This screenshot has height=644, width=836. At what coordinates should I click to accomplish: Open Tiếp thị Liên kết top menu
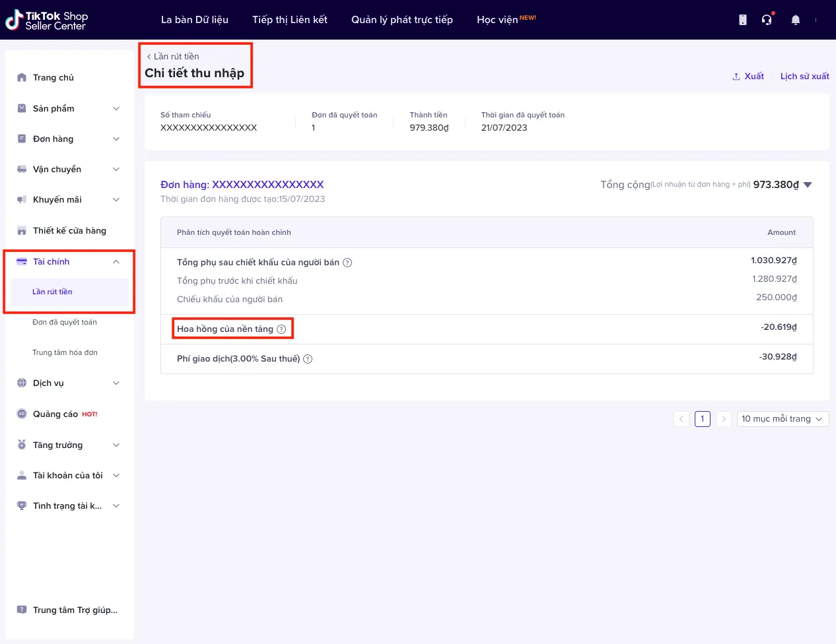pyautogui.click(x=290, y=20)
